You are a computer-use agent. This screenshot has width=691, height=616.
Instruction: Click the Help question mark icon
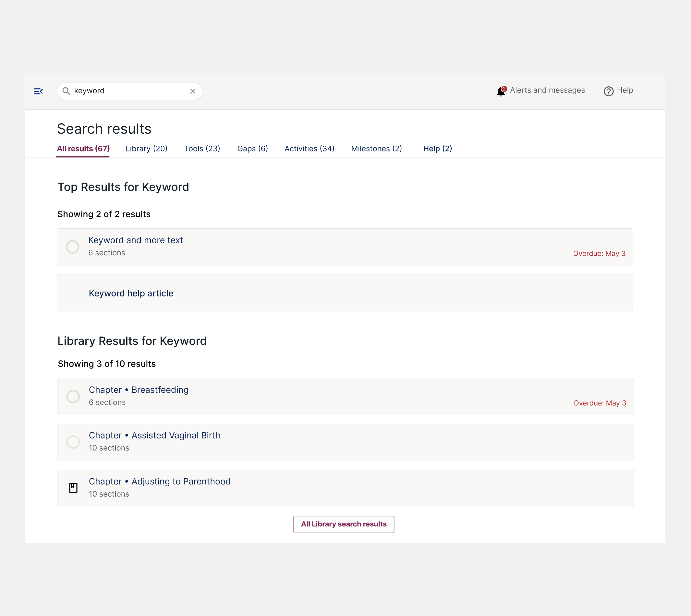point(608,91)
